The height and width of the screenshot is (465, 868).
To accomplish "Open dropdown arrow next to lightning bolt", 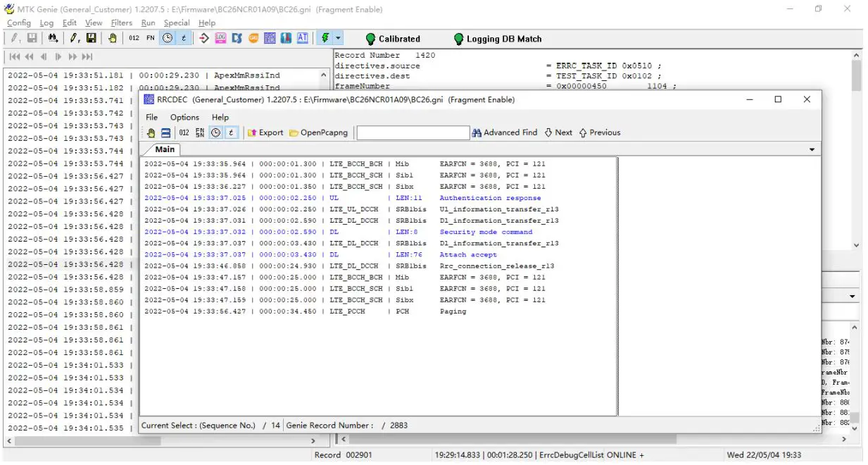I will [x=339, y=38].
